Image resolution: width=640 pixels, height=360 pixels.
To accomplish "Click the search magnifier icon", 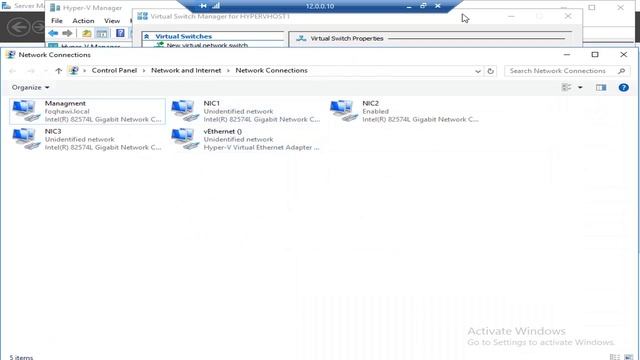I will [621, 71].
